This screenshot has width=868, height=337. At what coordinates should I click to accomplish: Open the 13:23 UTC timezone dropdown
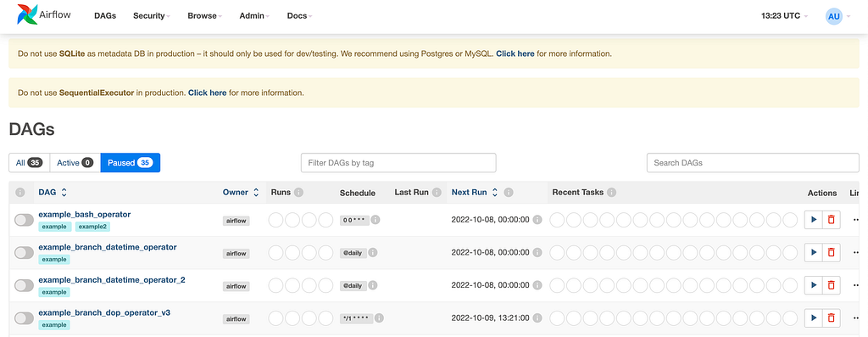click(x=784, y=16)
